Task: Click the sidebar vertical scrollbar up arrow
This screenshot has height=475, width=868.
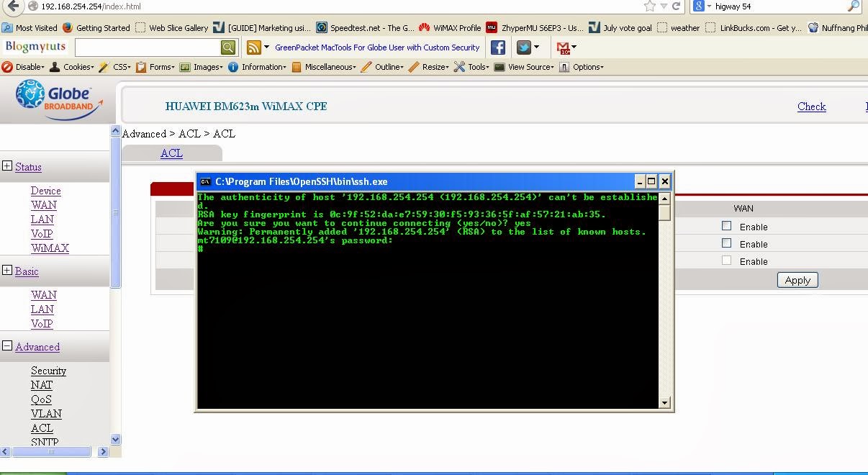Action: coord(115,131)
